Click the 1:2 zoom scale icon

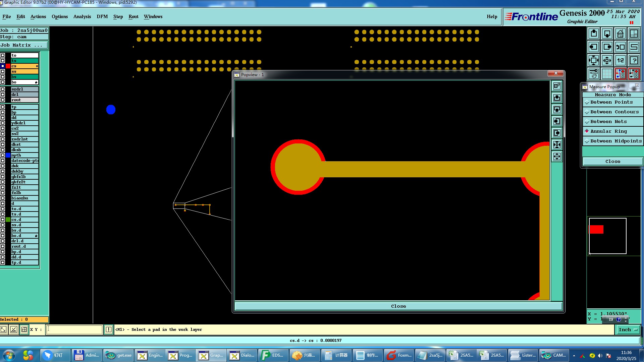(x=621, y=60)
